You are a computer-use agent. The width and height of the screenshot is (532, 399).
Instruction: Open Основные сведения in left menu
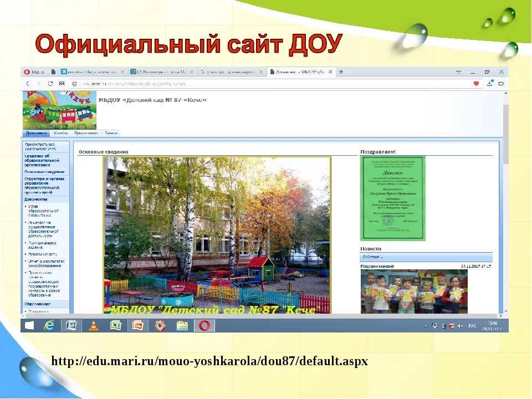[44, 172]
